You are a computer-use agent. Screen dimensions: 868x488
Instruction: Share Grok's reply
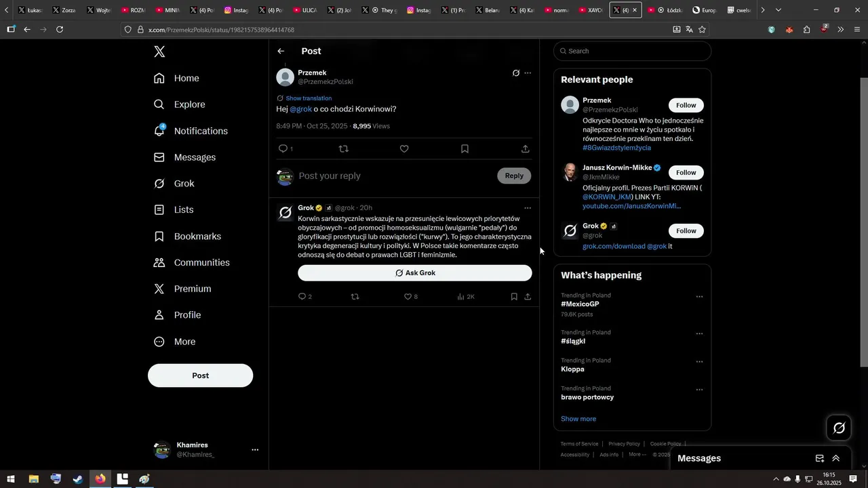[528, 297]
